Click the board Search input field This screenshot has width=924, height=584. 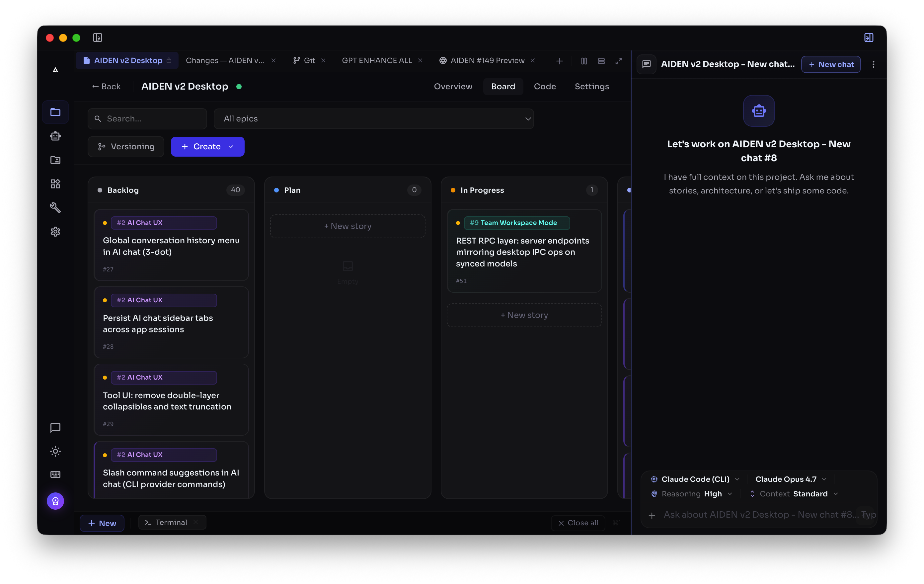tap(147, 118)
